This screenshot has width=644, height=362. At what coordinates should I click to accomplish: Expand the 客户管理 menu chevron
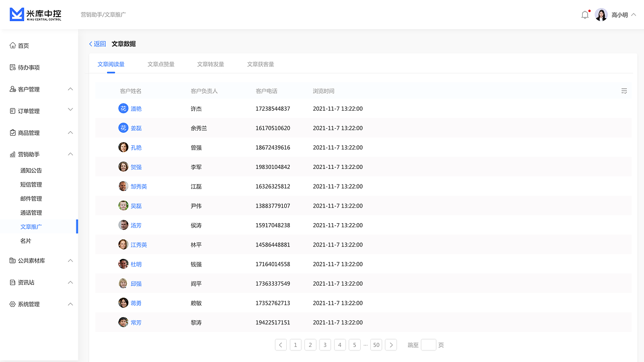pos(70,89)
